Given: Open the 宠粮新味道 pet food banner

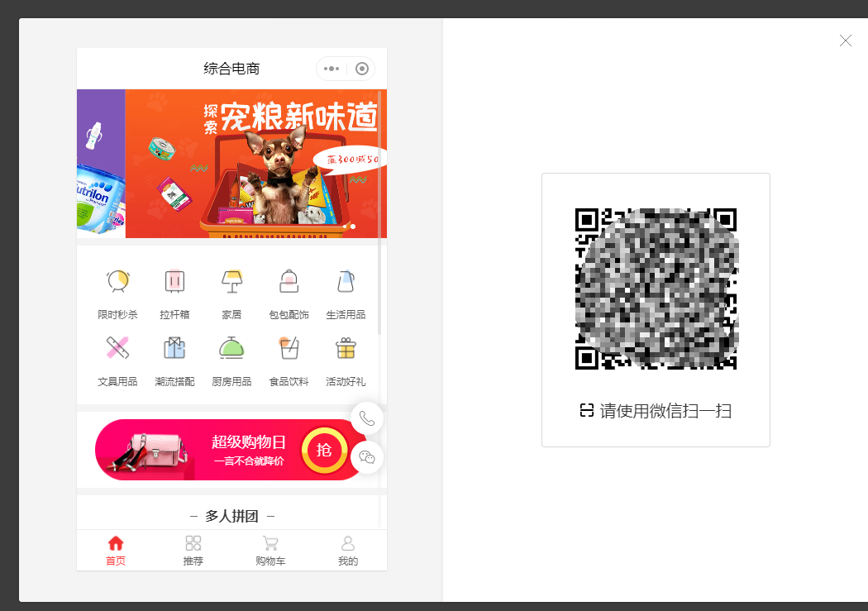Looking at the screenshot, I should coord(255,164).
